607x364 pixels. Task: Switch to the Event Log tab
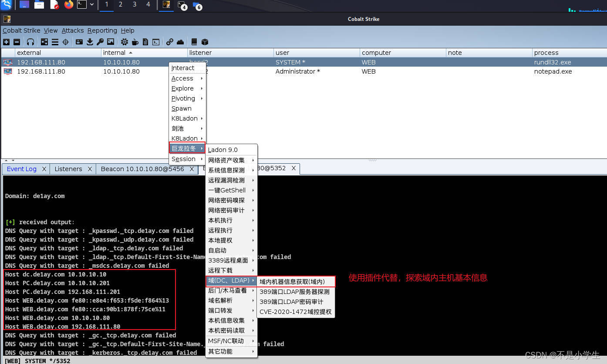22,169
